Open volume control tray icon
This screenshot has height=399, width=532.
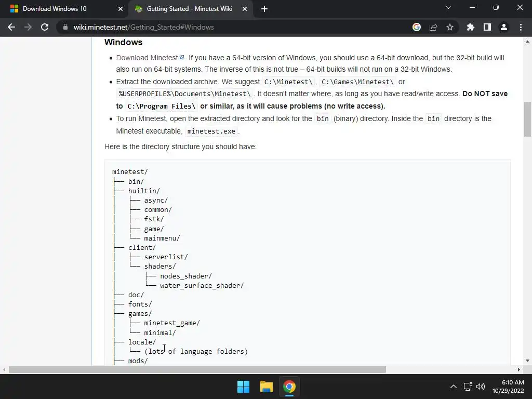click(481, 387)
